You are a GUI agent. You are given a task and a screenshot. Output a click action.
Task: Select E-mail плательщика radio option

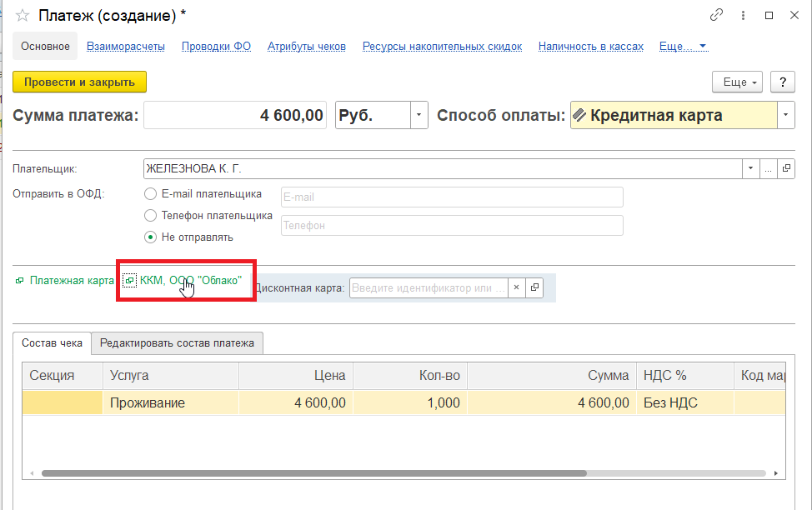[151, 194]
